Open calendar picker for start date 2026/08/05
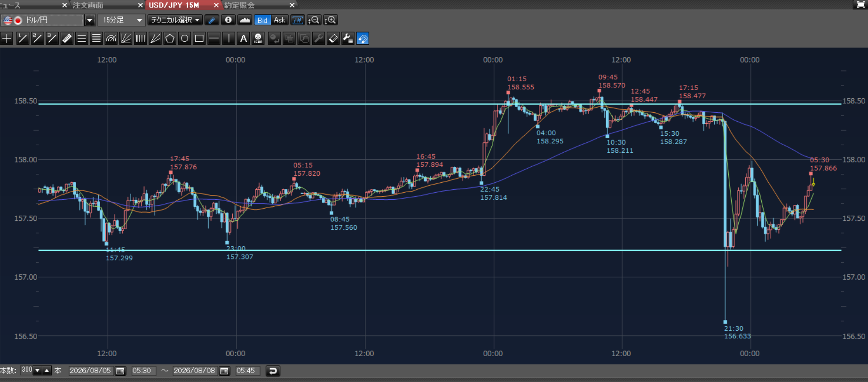The width and height of the screenshot is (868, 382). 120,371
